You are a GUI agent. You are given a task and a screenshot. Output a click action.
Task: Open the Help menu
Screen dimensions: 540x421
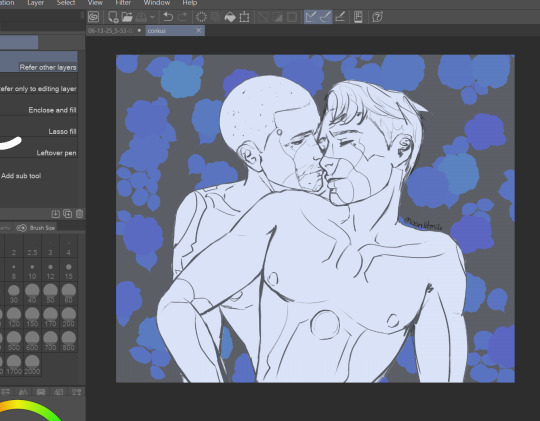(x=190, y=3)
